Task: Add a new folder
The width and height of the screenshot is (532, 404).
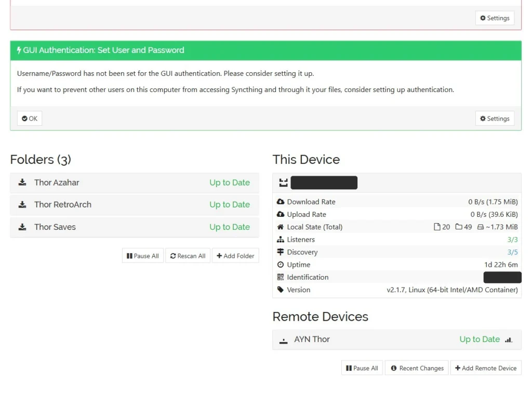Action: coord(235,256)
